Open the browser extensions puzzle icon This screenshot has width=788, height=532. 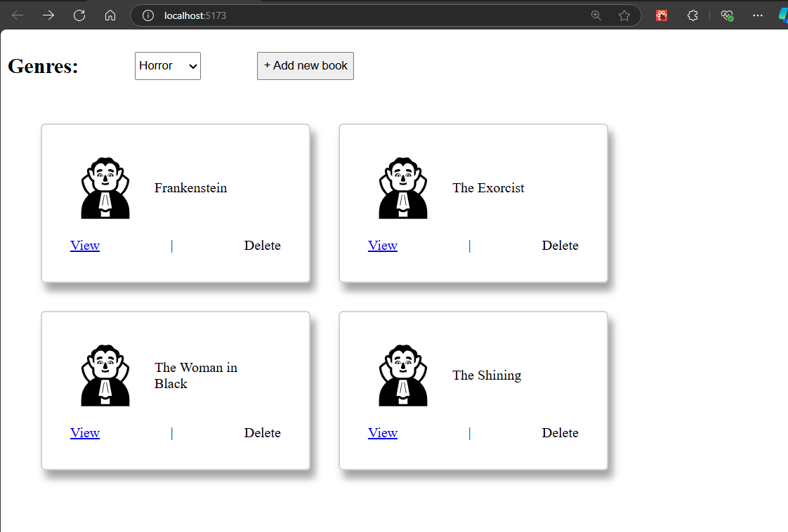(x=692, y=15)
